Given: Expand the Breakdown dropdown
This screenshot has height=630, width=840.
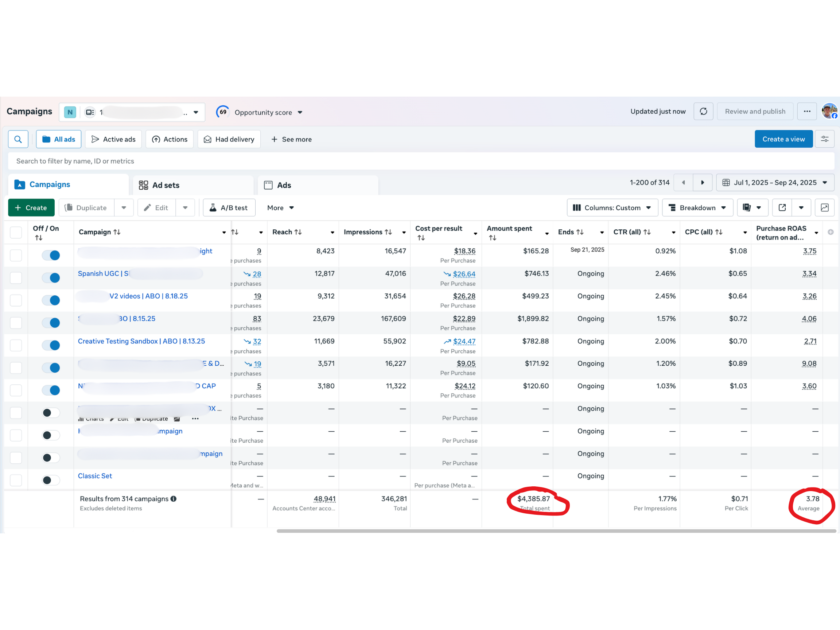Looking at the screenshot, I should pos(697,208).
